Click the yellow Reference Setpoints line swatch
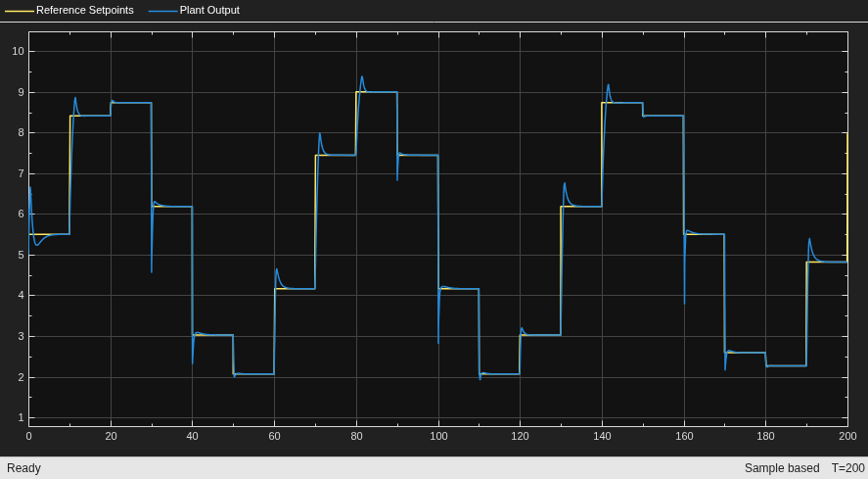 pos(20,11)
